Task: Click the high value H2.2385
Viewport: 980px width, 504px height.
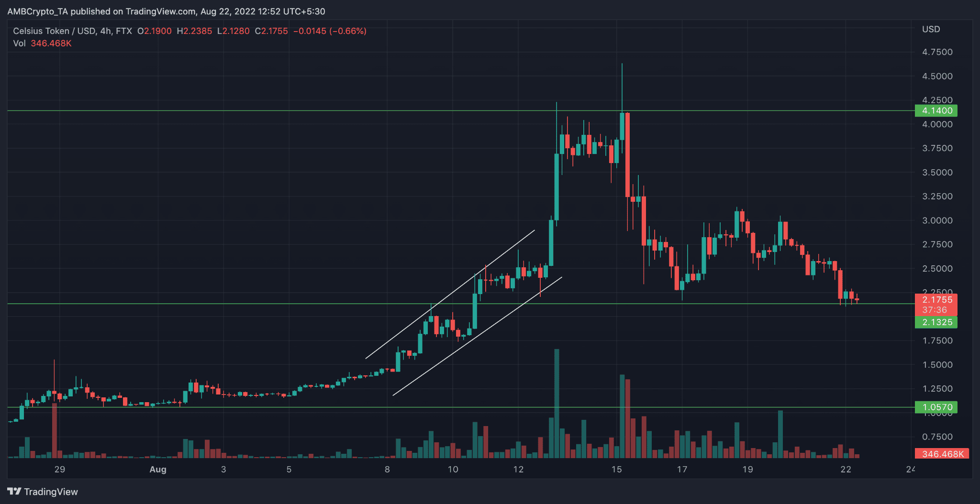Action: tap(194, 31)
